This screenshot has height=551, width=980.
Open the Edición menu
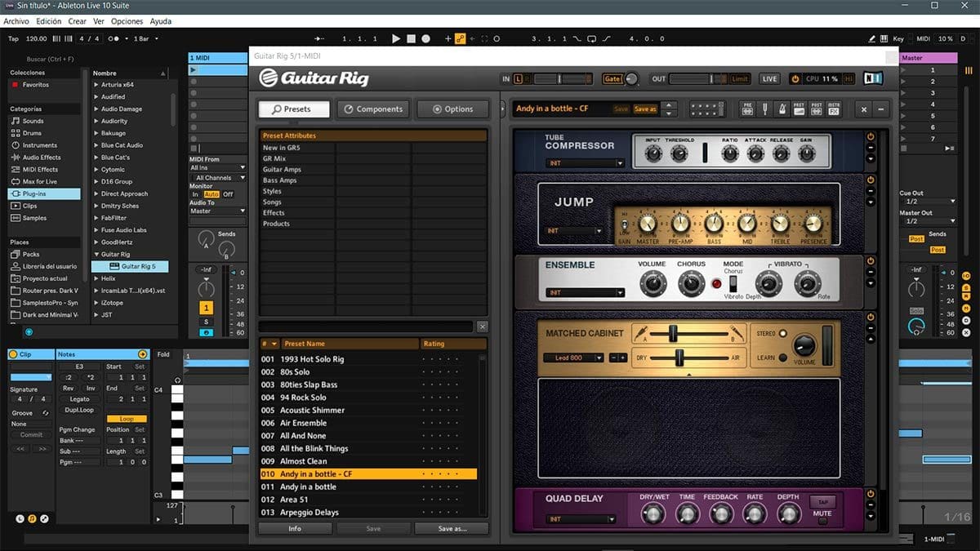[x=49, y=21]
